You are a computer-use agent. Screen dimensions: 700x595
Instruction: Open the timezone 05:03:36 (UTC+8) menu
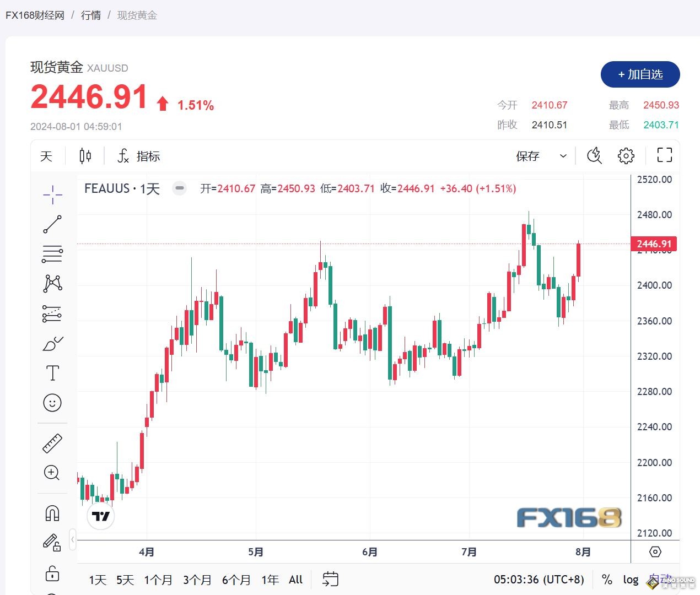(x=539, y=580)
